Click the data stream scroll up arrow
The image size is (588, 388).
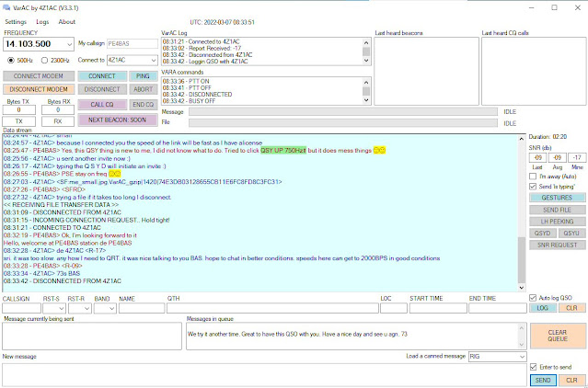pos(522,139)
